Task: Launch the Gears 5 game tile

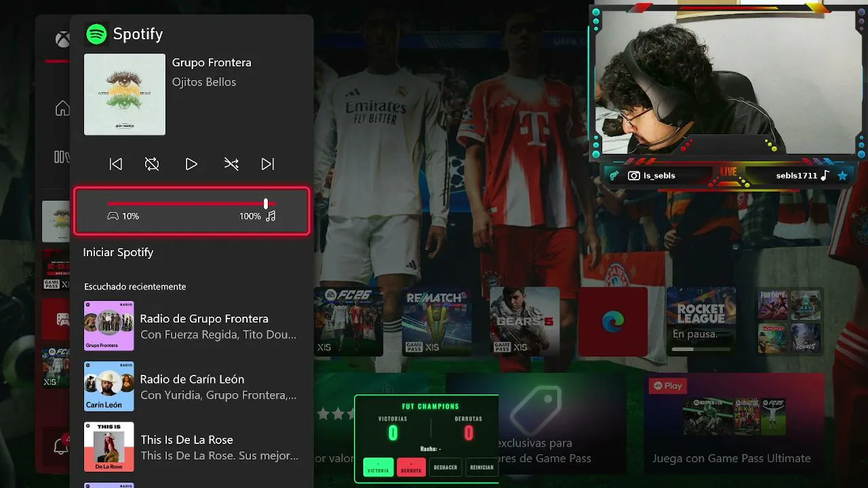Action: pos(524,321)
